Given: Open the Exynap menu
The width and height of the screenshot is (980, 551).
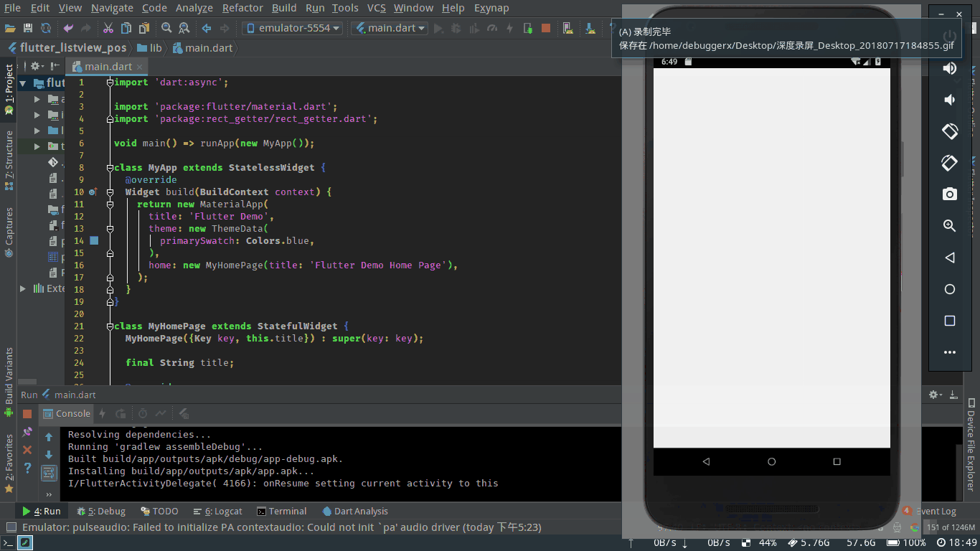Looking at the screenshot, I should pos(491,8).
